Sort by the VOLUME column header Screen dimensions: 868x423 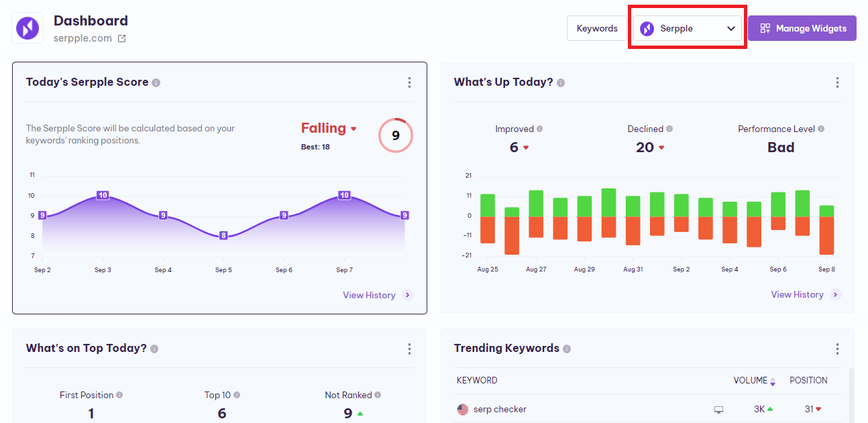(754, 380)
